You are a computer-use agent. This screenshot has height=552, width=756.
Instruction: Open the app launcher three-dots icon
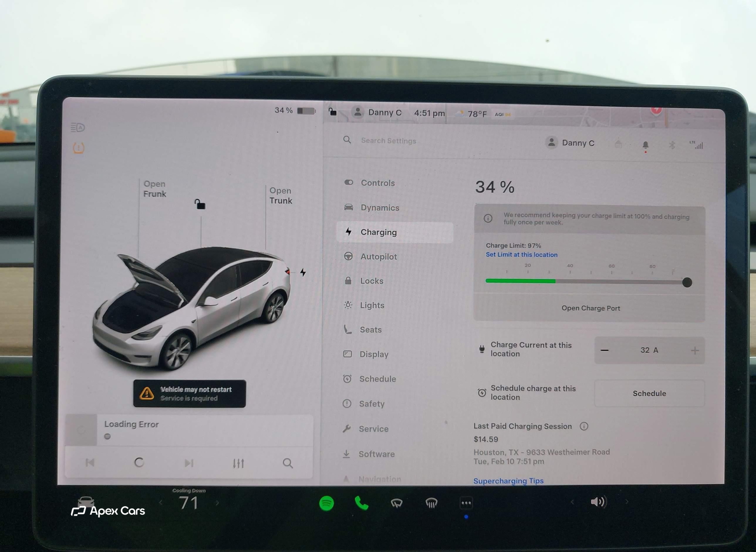pos(466,503)
